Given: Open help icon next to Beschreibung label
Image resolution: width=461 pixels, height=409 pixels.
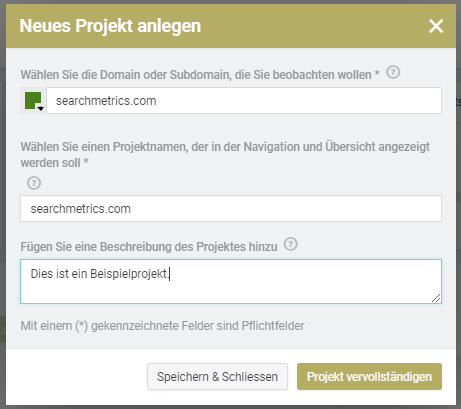Looking at the screenshot, I should tap(291, 244).
